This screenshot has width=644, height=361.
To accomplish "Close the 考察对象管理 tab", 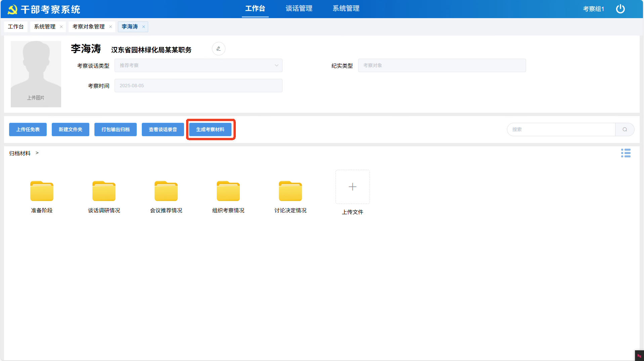I will (x=111, y=27).
